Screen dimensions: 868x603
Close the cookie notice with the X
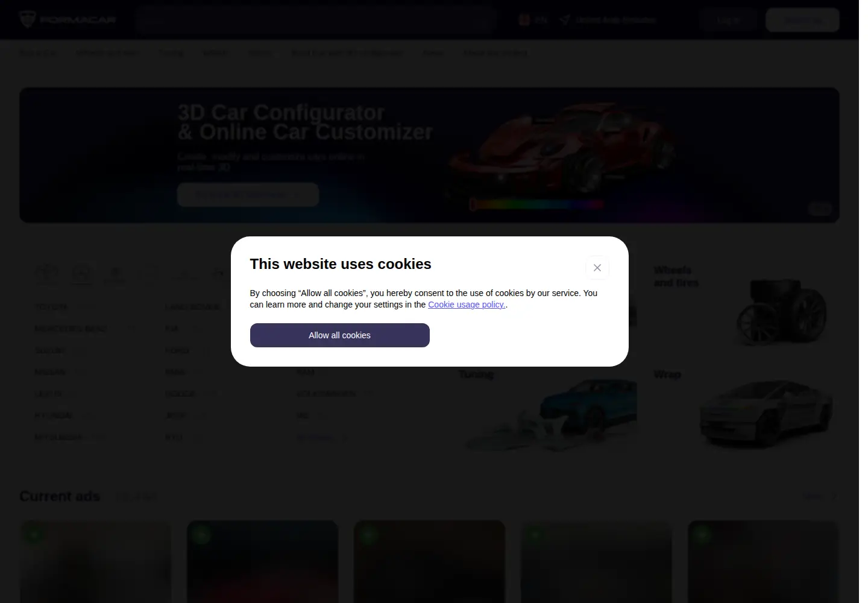click(597, 268)
